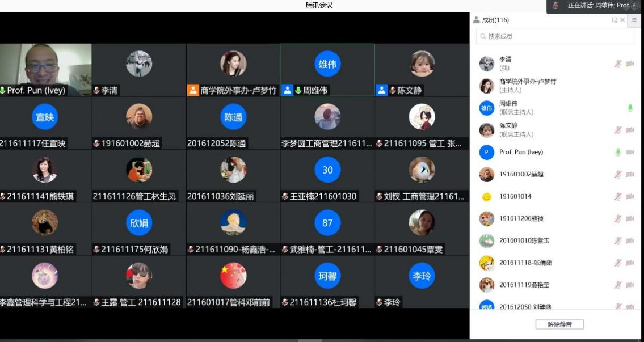Click the camera-off icon for 201601010陈装玉
Image resolution: width=644 pixels, height=342 pixels.
click(x=630, y=241)
